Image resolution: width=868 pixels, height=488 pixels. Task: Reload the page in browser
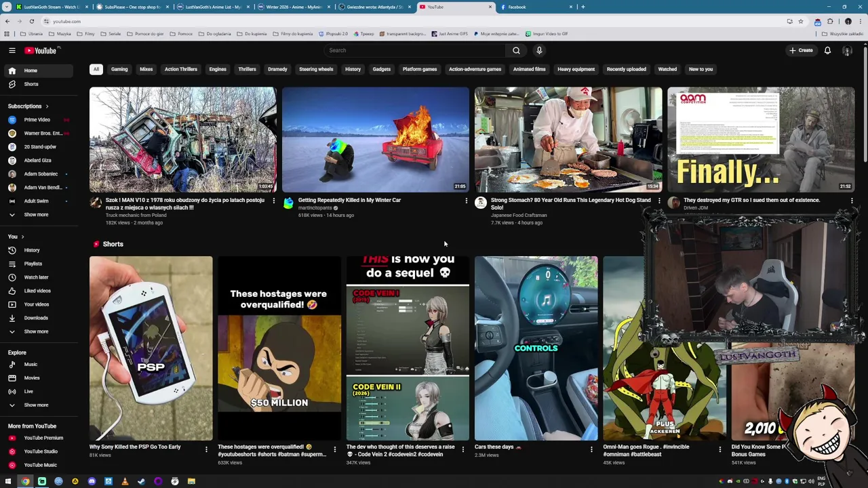coord(32,21)
